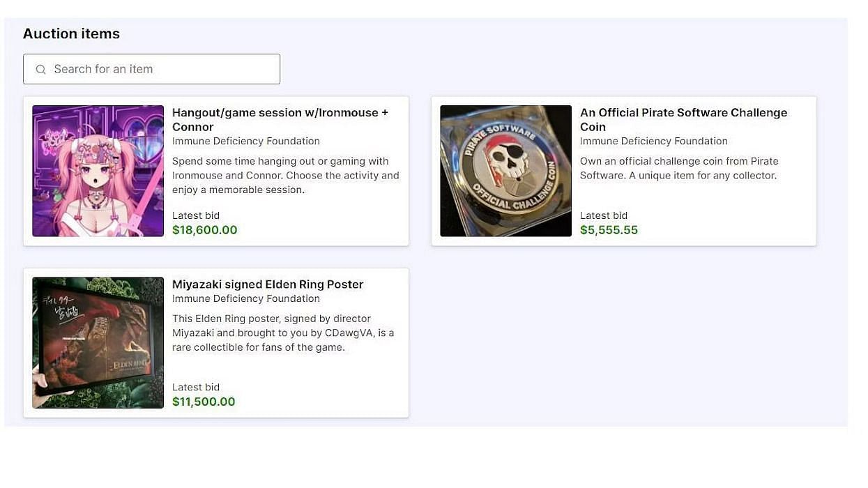The image size is (868, 488).
Task: Click the $18,600.00 latest bid amount
Action: [x=205, y=230]
